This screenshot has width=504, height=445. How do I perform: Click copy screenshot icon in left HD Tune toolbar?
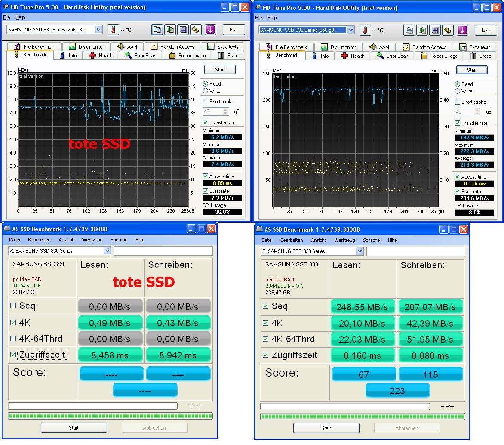tap(170, 30)
